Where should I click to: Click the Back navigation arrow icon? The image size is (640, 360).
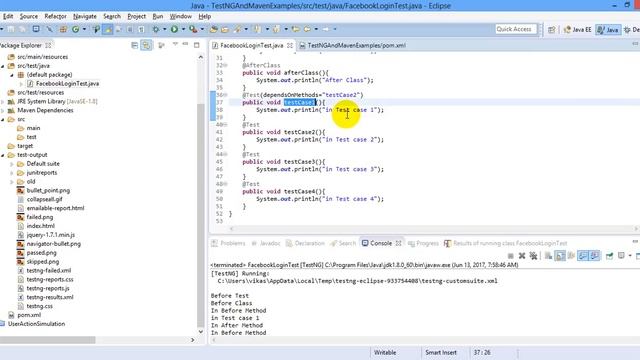pos(307,29)
